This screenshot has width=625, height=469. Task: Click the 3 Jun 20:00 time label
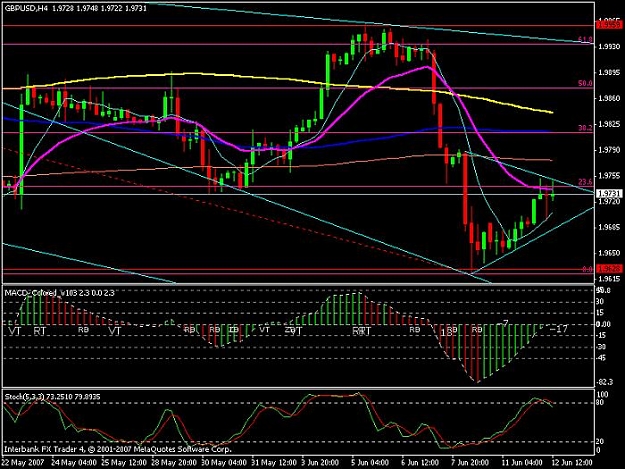(320, 463)
